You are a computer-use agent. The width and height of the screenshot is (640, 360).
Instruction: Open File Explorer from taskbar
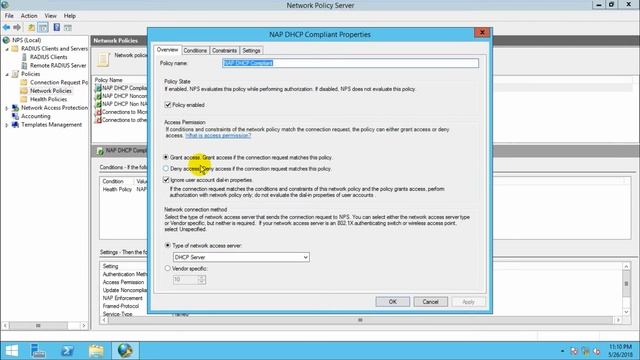pyautogui.click(x=96, y=351)
